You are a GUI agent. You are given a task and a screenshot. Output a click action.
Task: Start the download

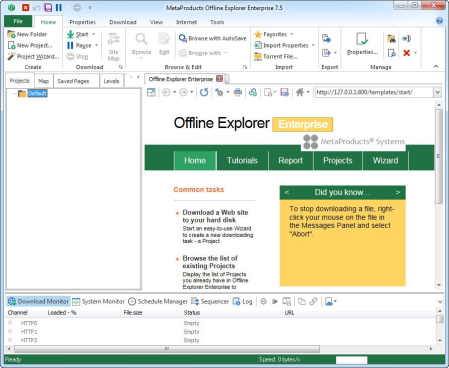tap(78, 34)
